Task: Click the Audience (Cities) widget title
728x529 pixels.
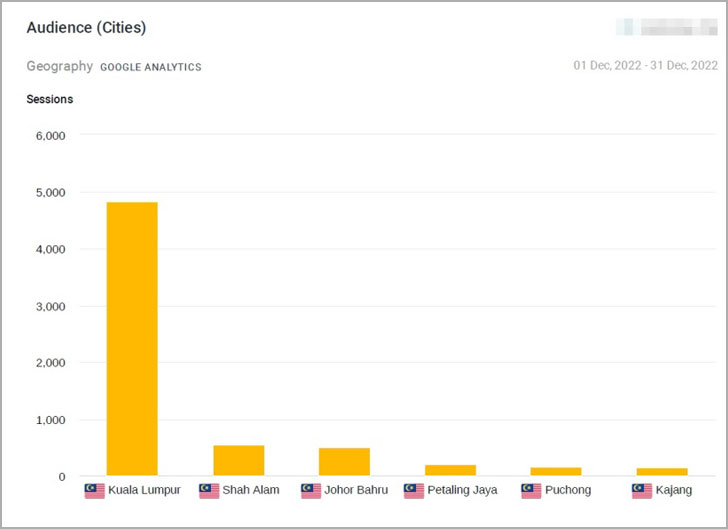Action: 86,27
